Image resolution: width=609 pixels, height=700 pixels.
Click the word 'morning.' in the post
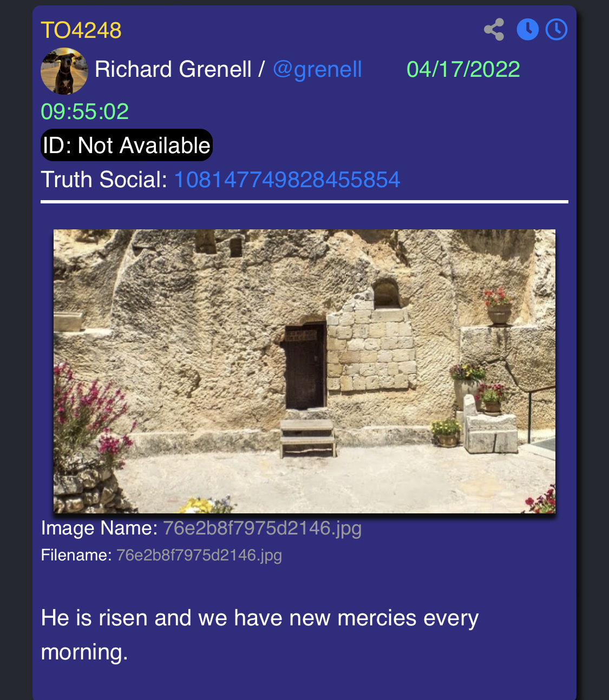tap(84, 652)
